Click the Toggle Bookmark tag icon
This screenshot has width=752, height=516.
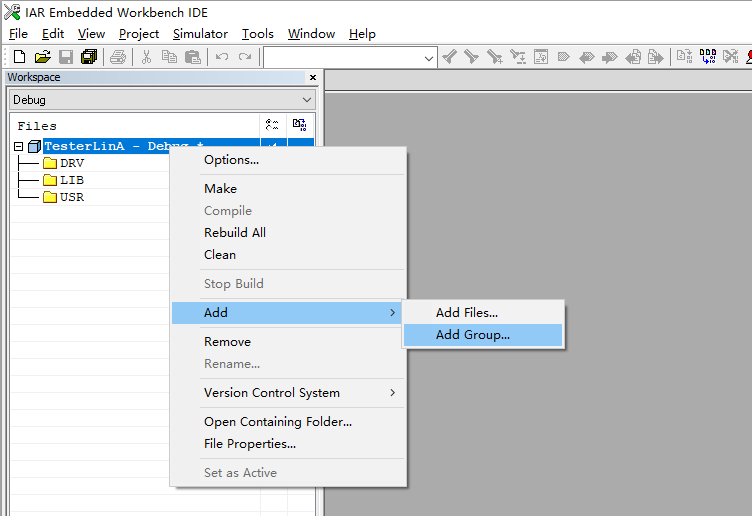pos(564,57)
